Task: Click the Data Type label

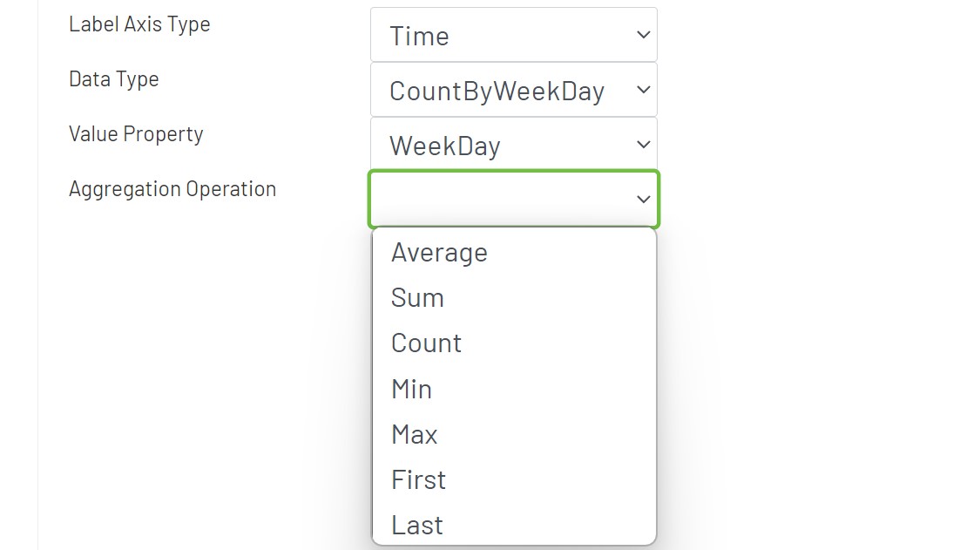Action: click(x=113, y=78)
